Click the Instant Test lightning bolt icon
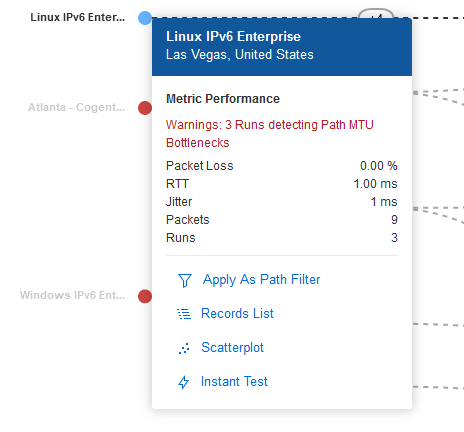 pos(184,382)
